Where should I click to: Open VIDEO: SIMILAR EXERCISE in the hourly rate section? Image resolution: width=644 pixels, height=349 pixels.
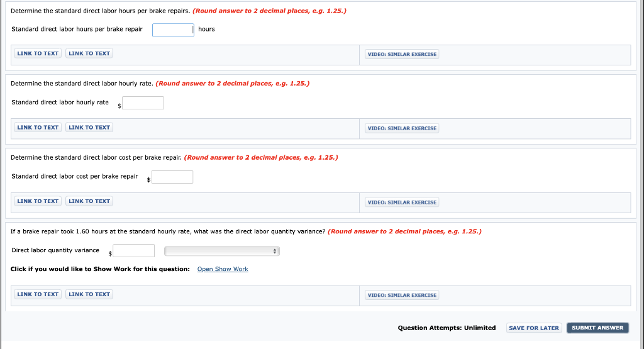402,128
